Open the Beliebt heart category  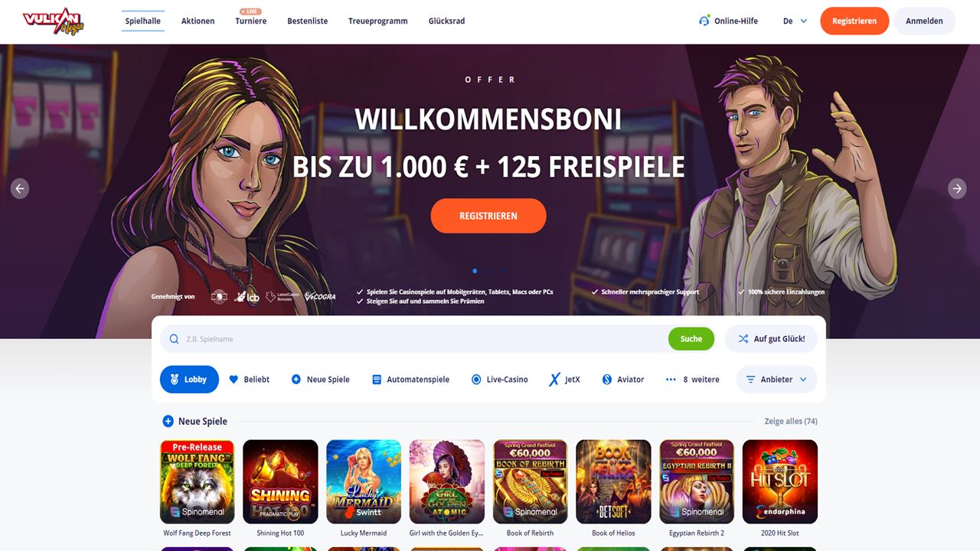point(249,380)
